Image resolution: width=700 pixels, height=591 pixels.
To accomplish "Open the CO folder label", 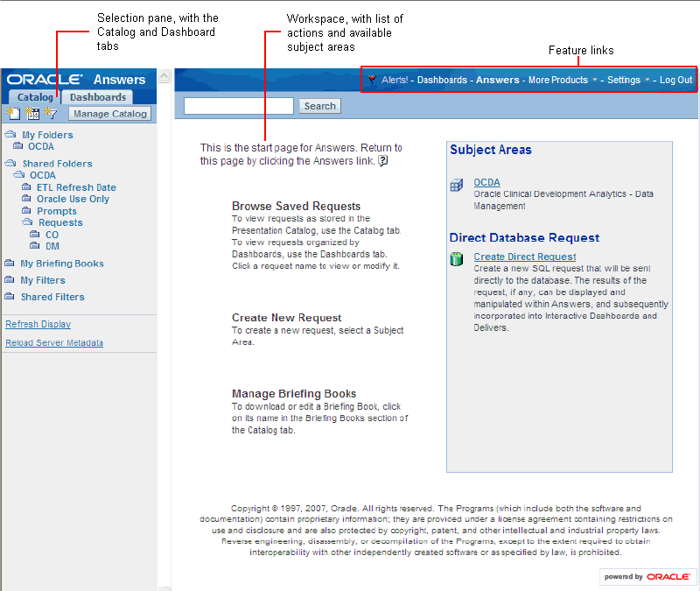I will 52,235.
